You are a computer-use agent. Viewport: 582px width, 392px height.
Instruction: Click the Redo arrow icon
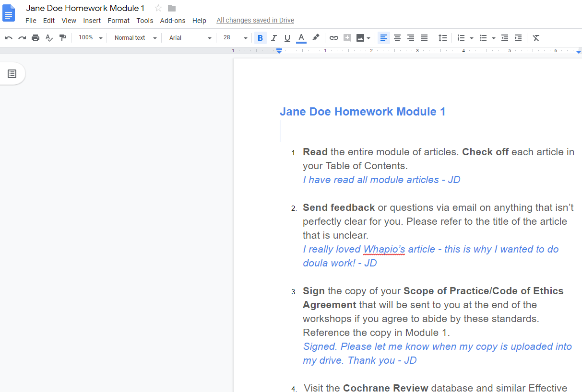[22, 38]
